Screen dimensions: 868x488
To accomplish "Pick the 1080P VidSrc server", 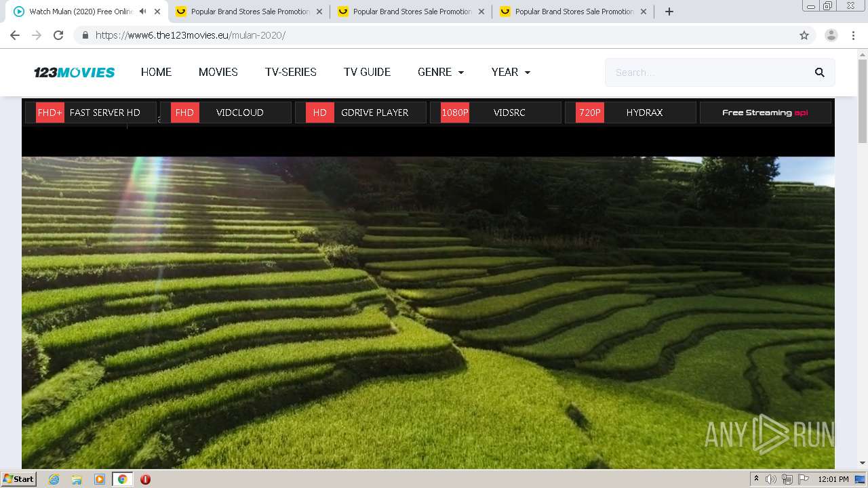I will (x=496, y=113).
